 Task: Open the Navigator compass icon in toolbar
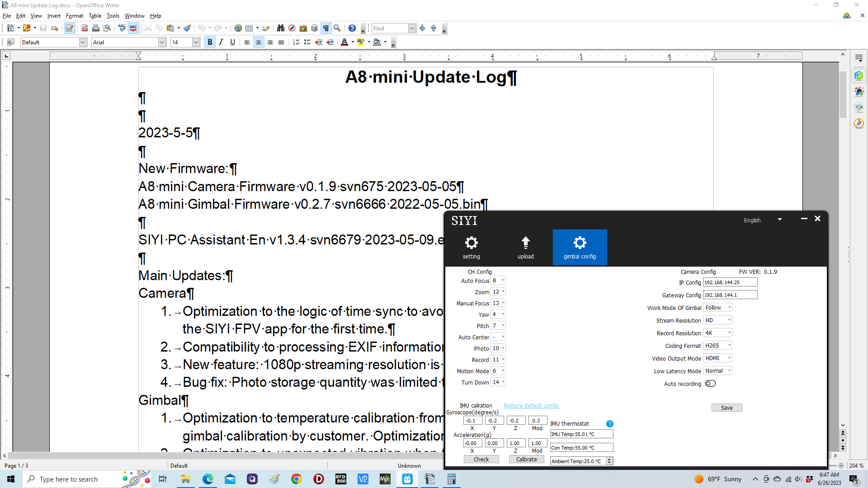[292, 28]
